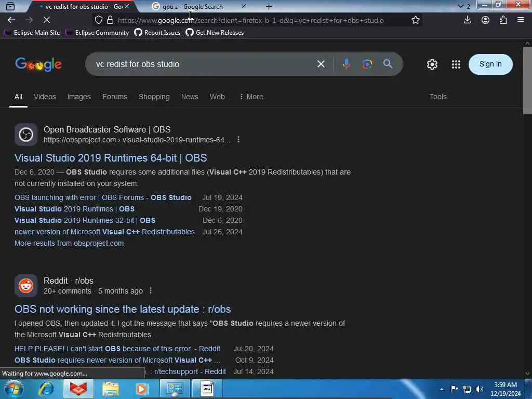Bookmark this page with star icon
Screen dimensions: 532x399
[x=415, y=20]
